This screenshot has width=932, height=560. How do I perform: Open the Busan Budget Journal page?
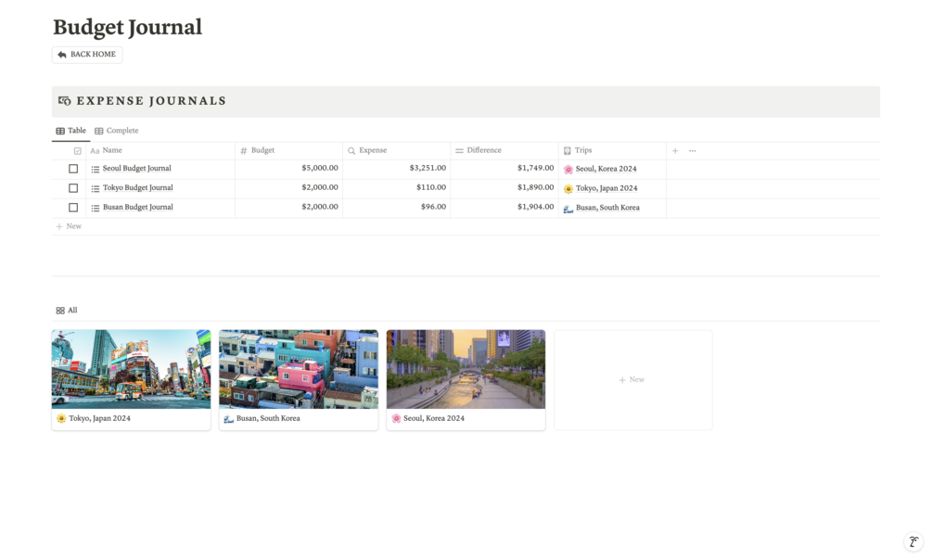(x=138, y=208)
